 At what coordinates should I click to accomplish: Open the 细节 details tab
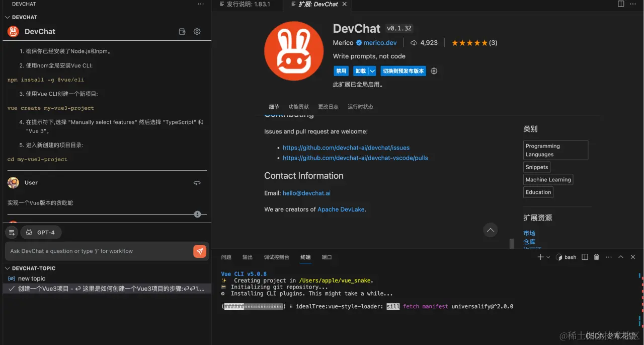pos(274,107)
